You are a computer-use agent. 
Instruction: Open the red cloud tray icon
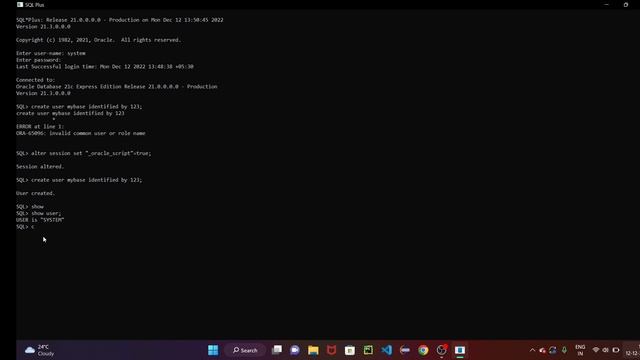(x=542, y=350)
